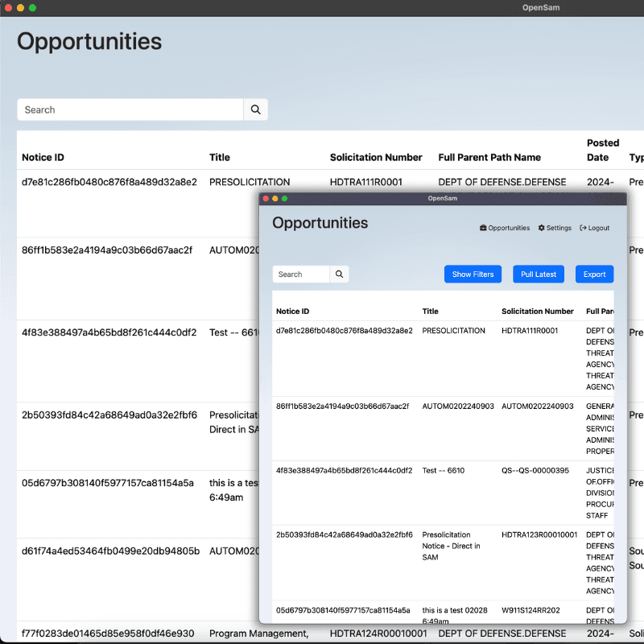644x644 pixels.
Task: Close the front OpenSam window
Action: point(266,198)
